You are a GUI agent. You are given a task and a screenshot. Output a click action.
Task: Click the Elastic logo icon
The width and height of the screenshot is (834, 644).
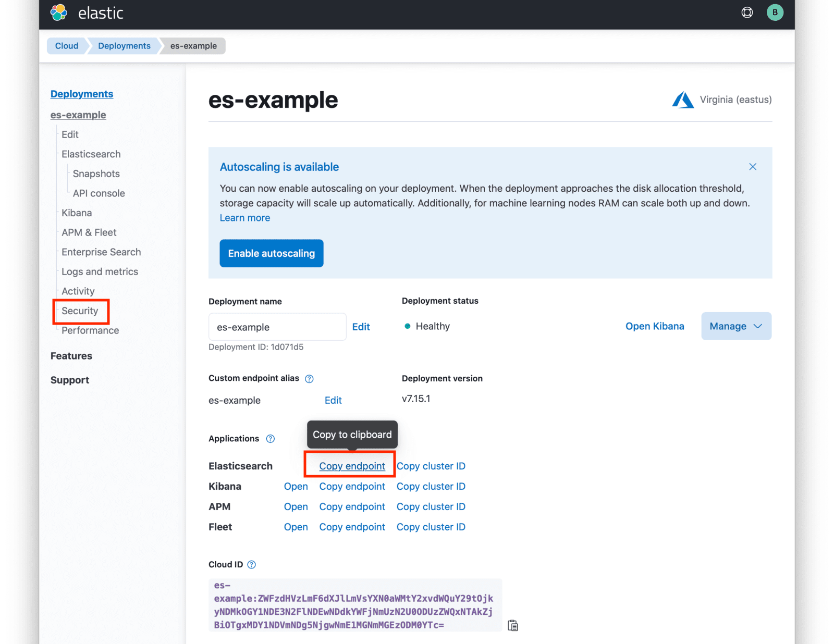point(59,13)
